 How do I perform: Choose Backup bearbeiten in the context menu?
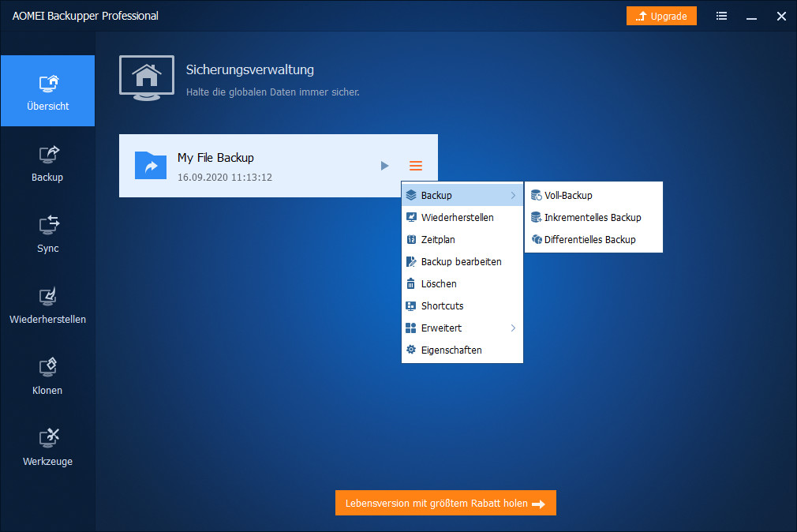pos(462,262)
